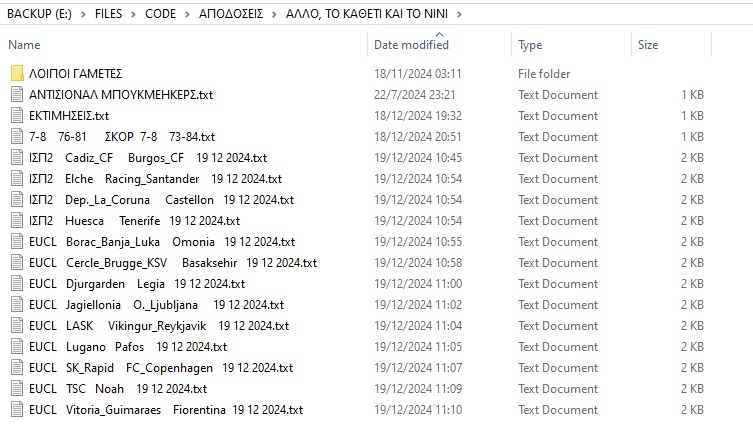This screenshot has height=431, width=753.
Task: Sort files by Date modified column
Action: tap(411, 45)
